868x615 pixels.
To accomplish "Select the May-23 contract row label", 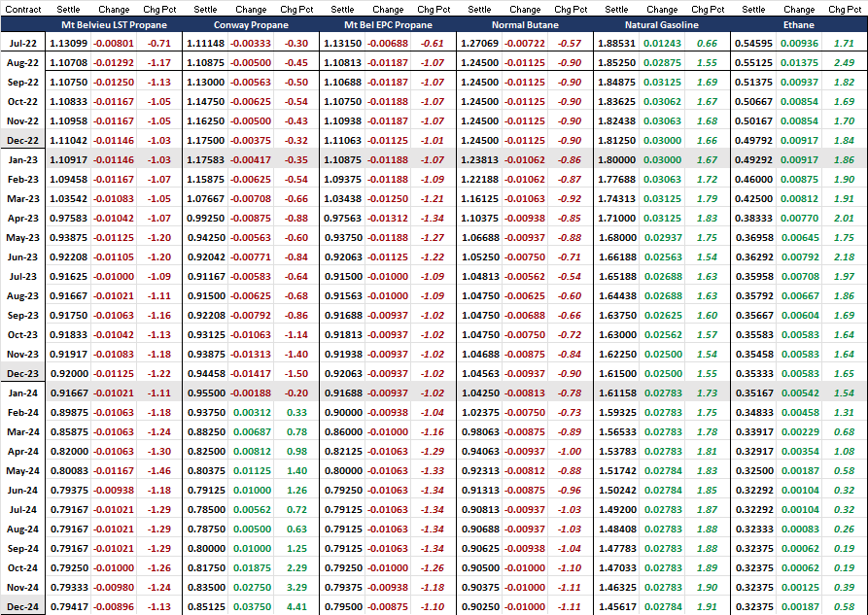I will pos(22,238).
